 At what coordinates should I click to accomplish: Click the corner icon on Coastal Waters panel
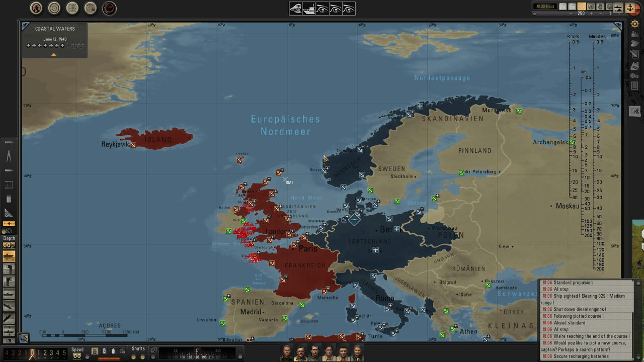26,26
